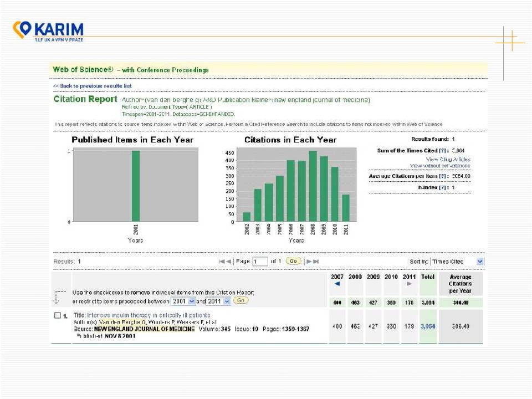This screenshot has width=532, height=399.
Task: Click Results: 1 label above table
Action: tap(67, 262)
